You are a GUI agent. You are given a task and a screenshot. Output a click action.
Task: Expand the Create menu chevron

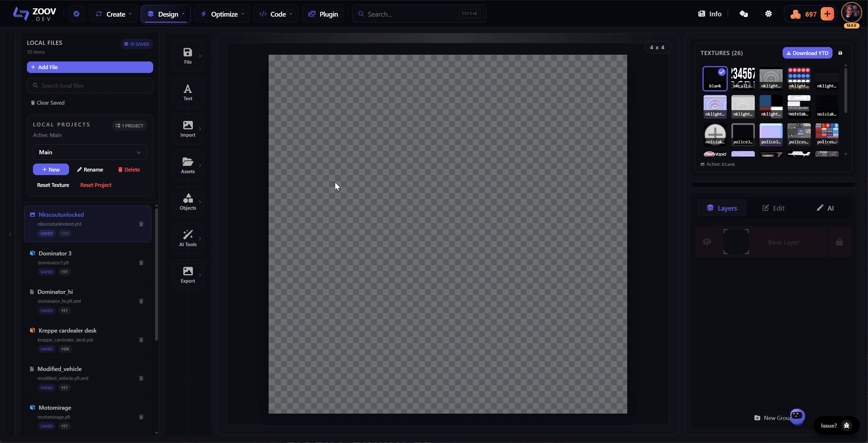(130, 14)
